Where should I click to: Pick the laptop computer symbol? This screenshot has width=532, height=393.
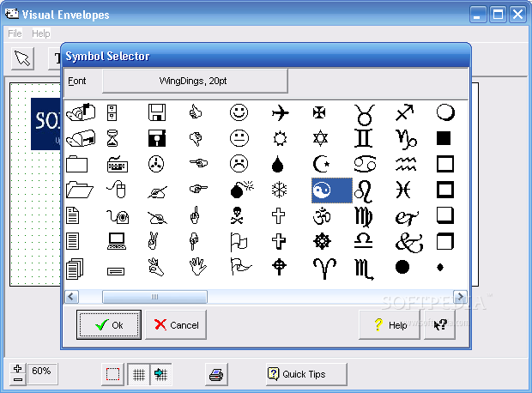(x=117, y=241)
